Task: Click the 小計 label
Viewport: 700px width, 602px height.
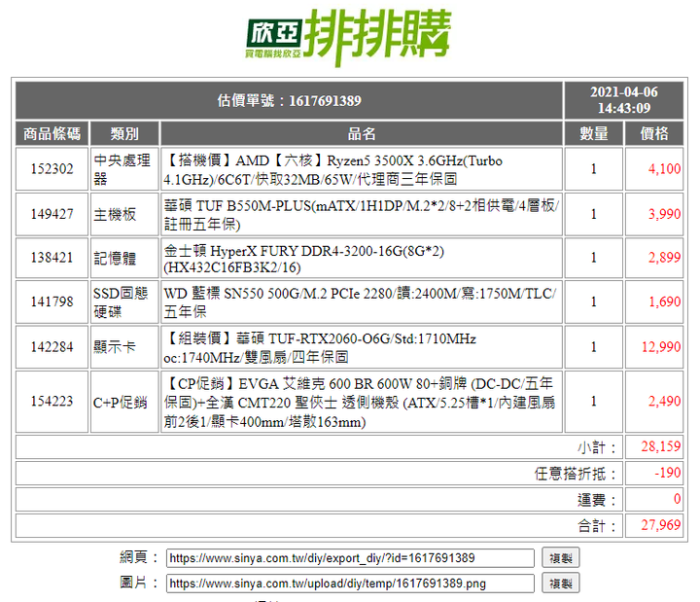Action: click(596, 447)
